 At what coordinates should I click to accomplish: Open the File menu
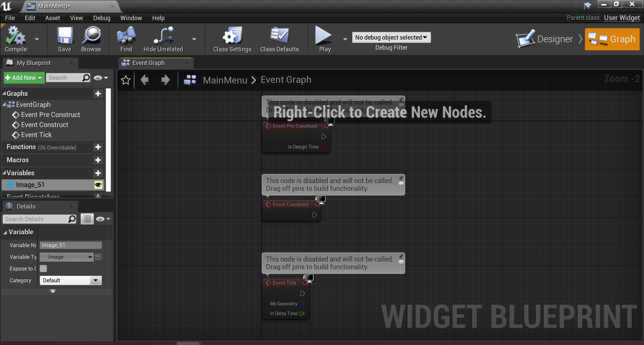click(10, 18)
